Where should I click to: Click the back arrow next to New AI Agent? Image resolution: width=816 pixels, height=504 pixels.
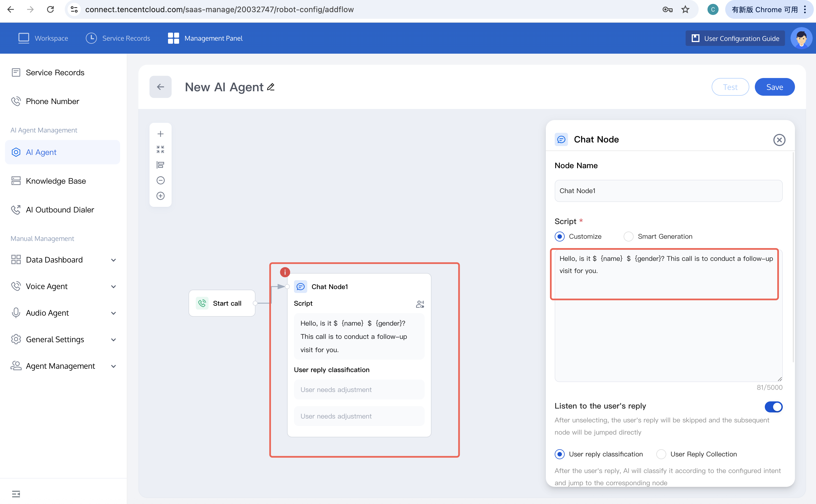[160, 87]
